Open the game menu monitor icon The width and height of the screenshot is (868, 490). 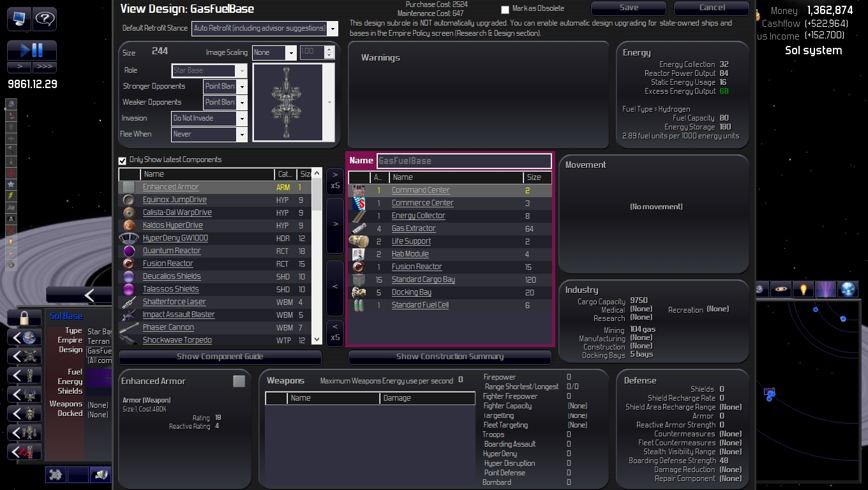click(19, 19)
